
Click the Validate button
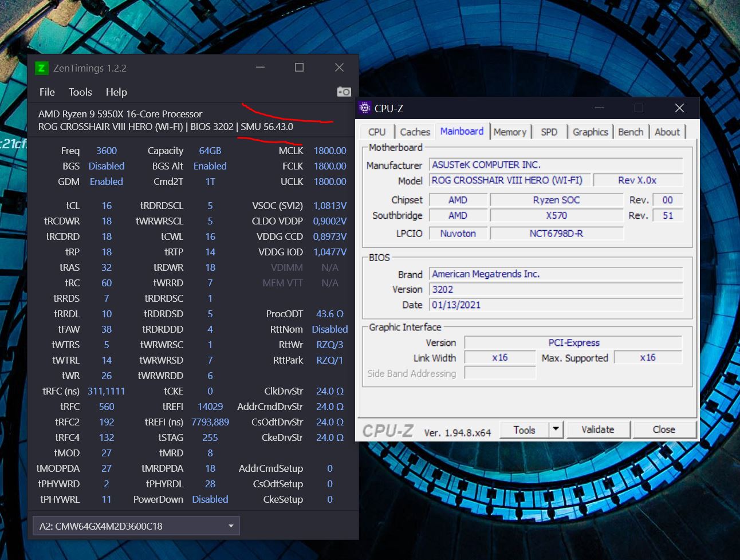tap(598, 429)
